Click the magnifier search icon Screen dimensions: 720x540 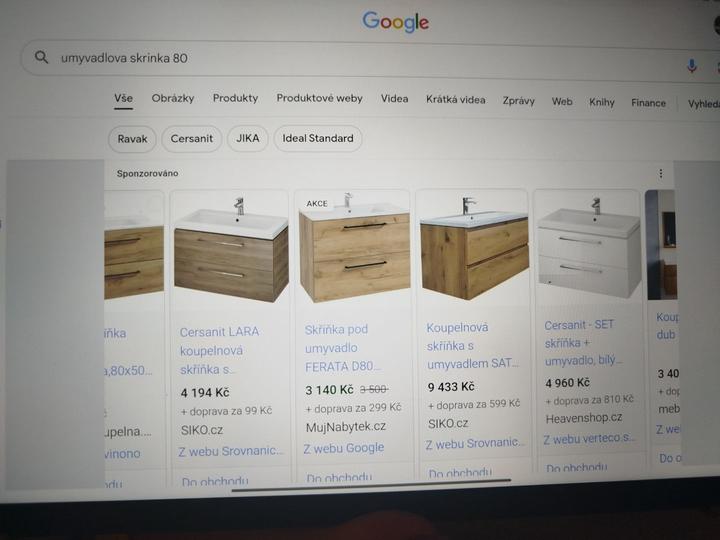[x=41, y=57]
